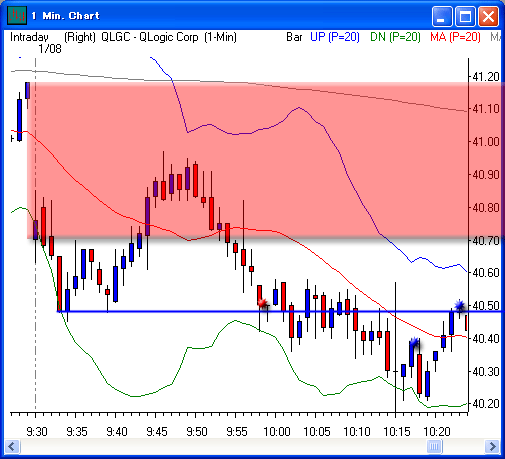Click the 9:40 time axis label
Image resolution: width=505 pixels, height=459 pixels.
[x=117, y=432]
